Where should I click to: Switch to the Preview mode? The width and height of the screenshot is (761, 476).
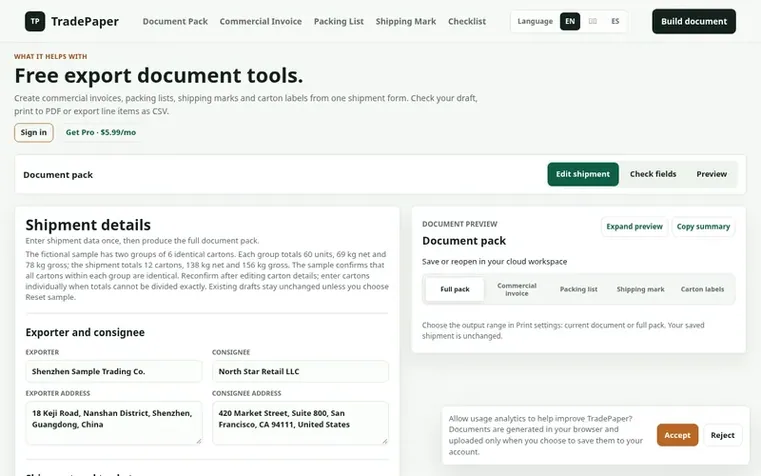click(x=711, y=174)
